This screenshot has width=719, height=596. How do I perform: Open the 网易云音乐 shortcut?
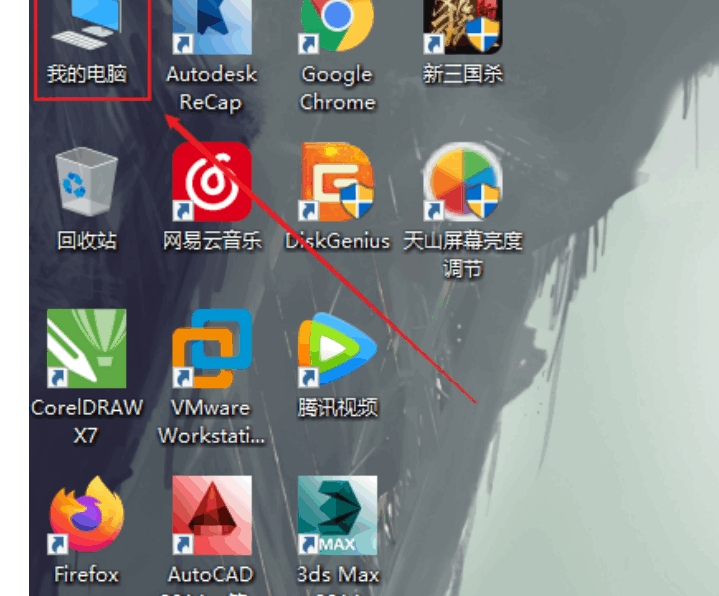coord(212,182)
